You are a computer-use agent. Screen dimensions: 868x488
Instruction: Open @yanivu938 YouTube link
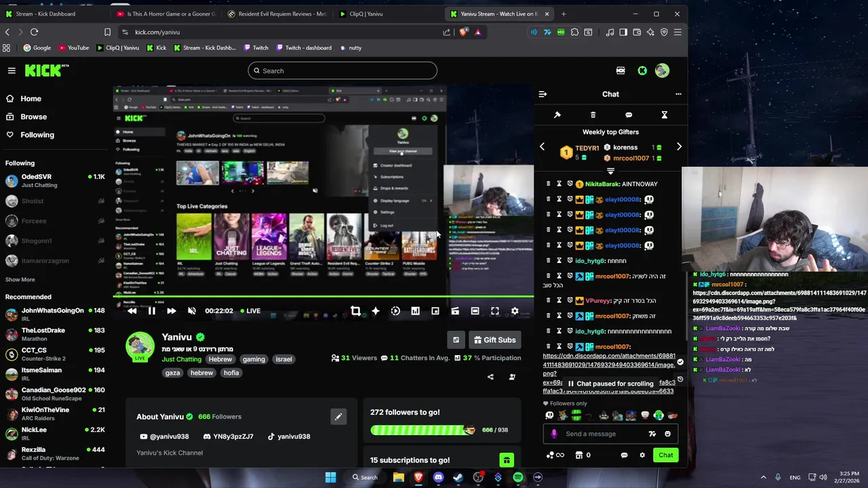[x=164, y=436]
